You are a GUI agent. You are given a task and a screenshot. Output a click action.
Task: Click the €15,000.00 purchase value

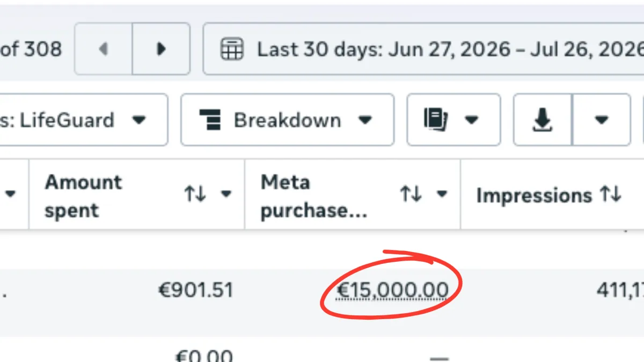pyautogui.click(x=392, y=291)
